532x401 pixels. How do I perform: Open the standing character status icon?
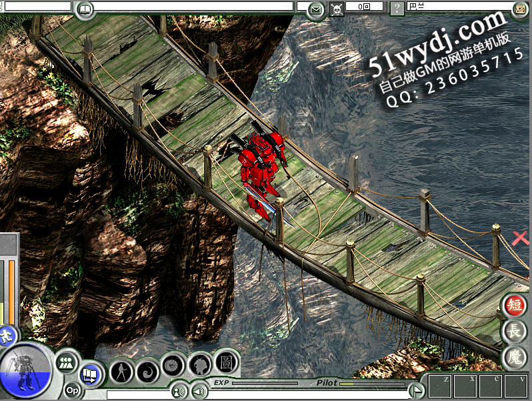(x=121, y=372)
